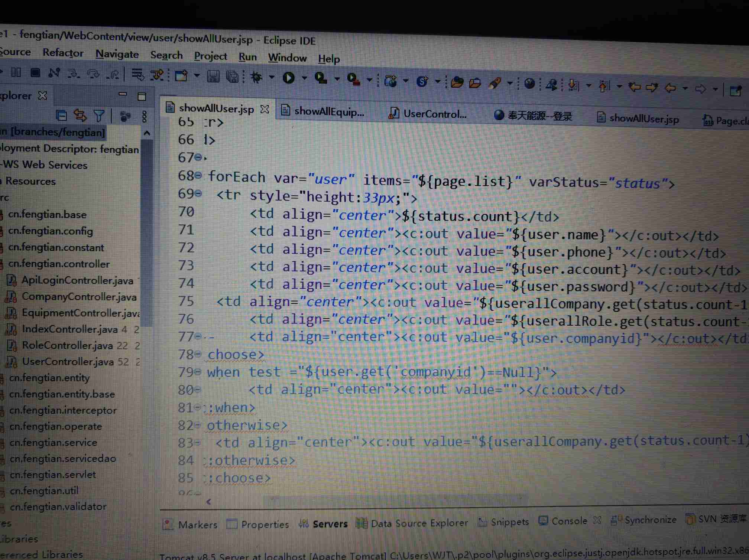The width and height of the screenshot is (749, 560).
Task: Toggle fold marker on line 79
Action: pos(198,371)
